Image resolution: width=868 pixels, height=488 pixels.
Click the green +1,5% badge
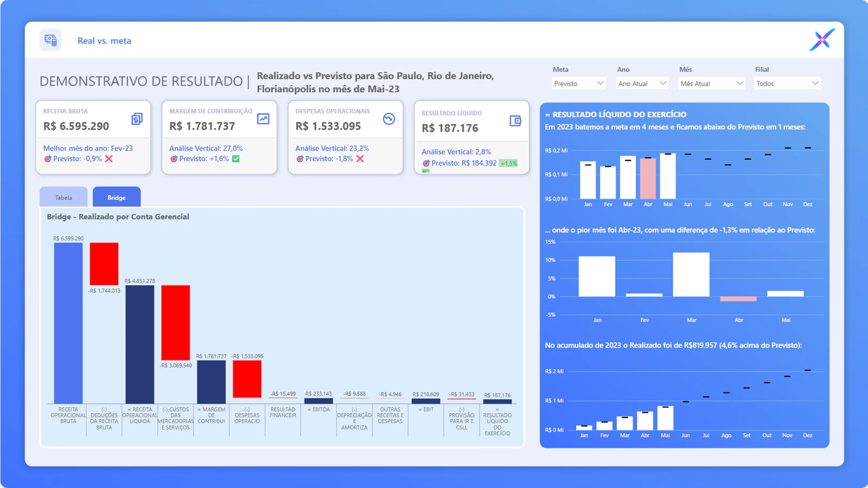pos(508,163)
